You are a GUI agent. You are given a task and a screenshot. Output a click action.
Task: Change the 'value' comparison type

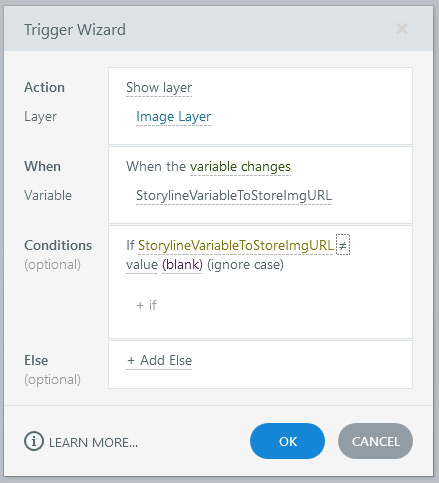tap(142, 265)
